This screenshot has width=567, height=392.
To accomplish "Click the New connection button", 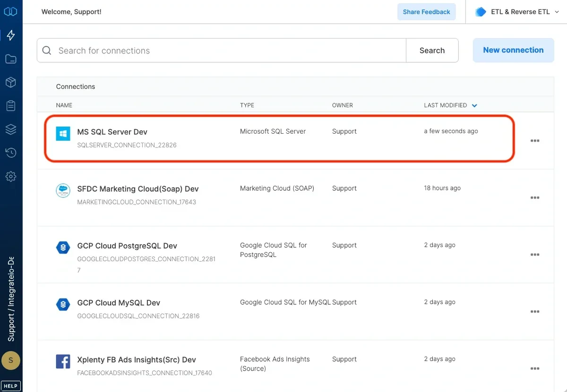I will point(513,50).
